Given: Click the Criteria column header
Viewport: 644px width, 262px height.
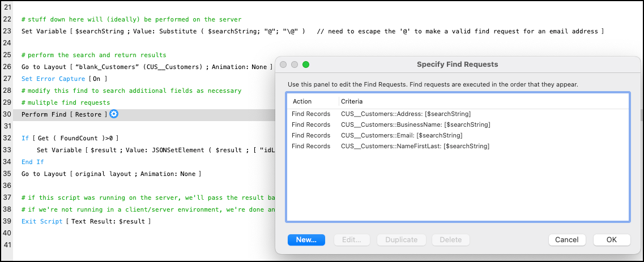Looking at the screenshot, I should [352, 101].
